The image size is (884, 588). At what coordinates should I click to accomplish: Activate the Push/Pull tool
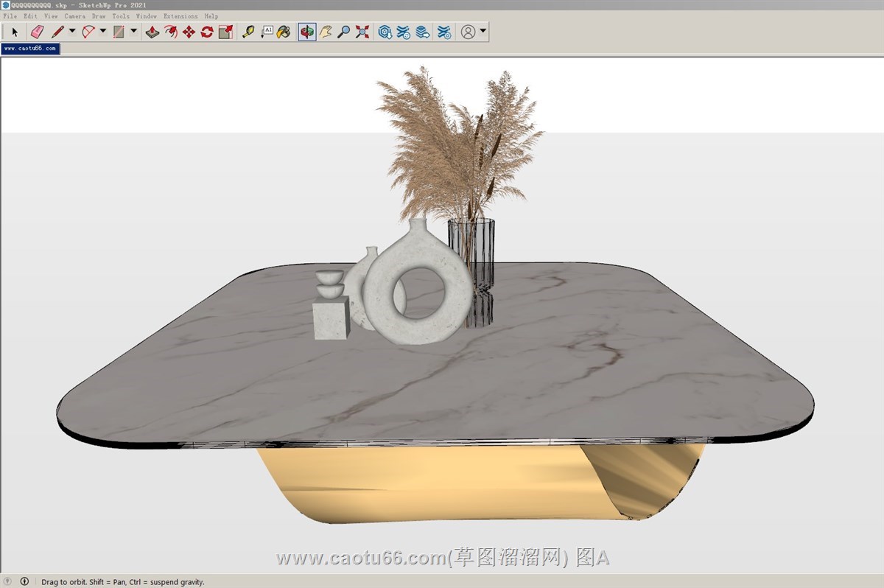[x=152, y=32]
